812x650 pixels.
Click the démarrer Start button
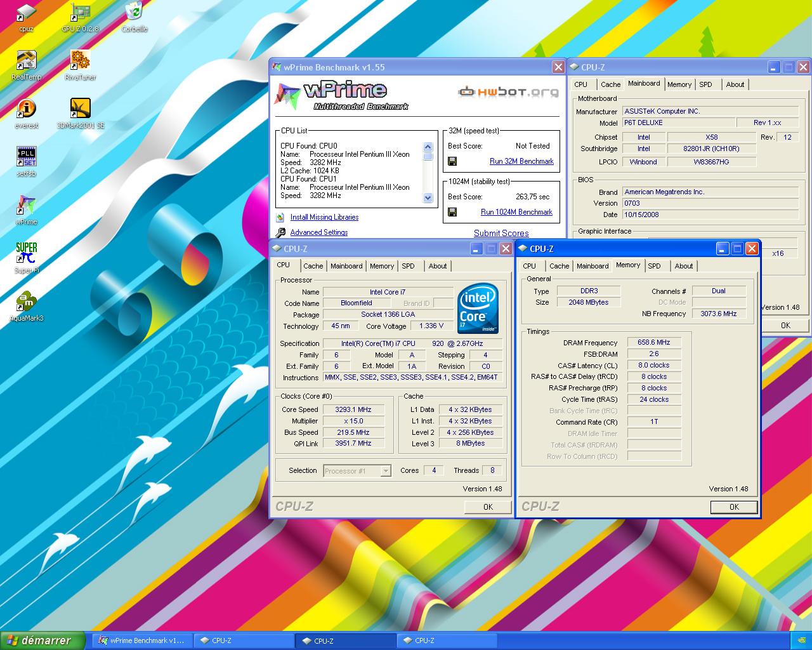[x=43, y=640]
